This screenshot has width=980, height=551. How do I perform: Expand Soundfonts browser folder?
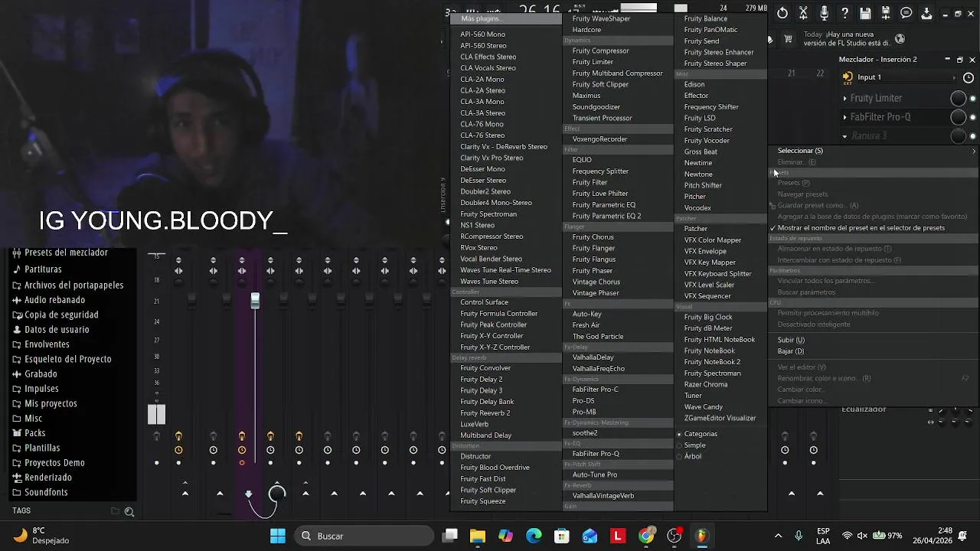(x=40, y=492)
